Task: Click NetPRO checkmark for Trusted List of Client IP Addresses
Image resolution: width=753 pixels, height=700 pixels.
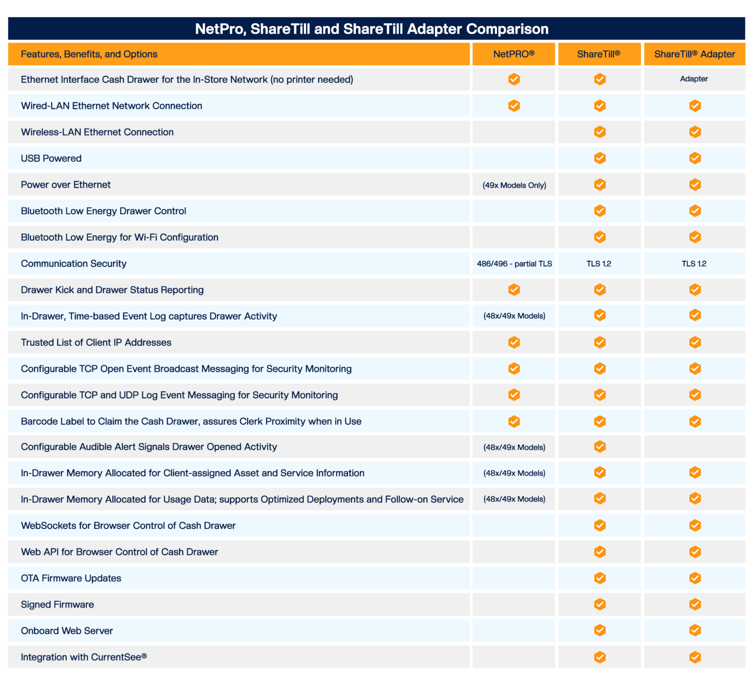Action: coord(514,342)
